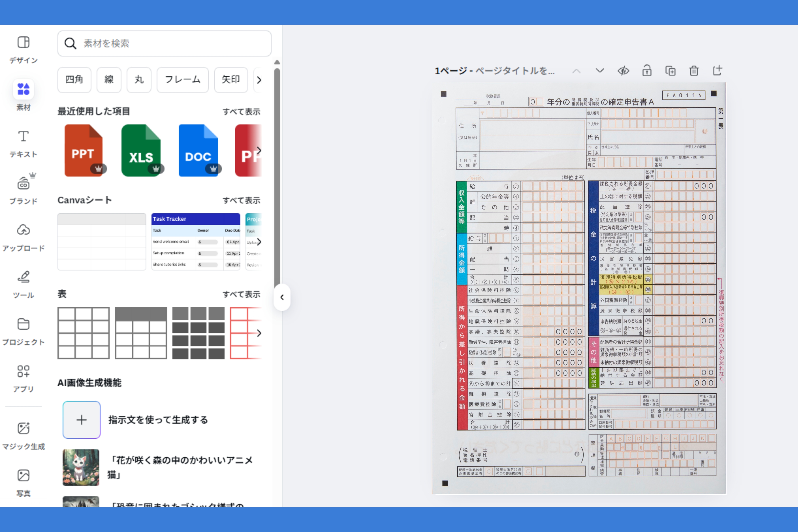Insert the orange PPT file icon
The height and width of the screenshot is (532, 798).
(84, 150)
